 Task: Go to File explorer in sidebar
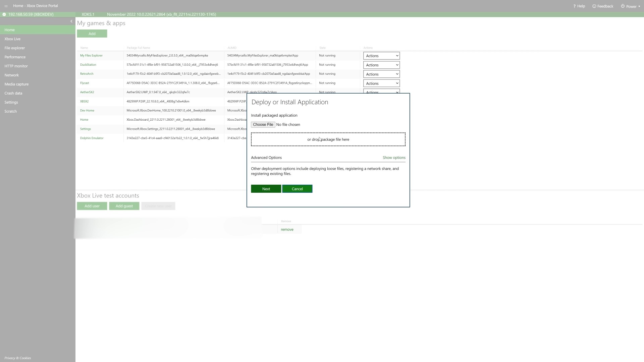coord(15,48)
